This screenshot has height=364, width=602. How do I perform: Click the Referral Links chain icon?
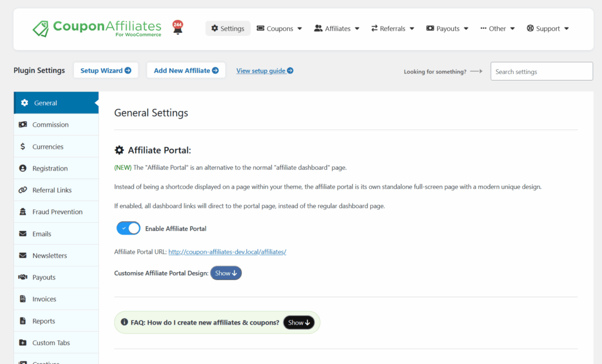(x=23, y=190)
